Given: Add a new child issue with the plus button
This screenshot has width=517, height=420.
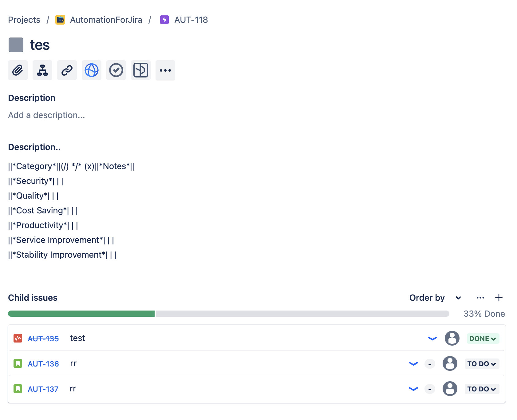Looking at the screenshot, I should pyautogui.click(x=499, y=298).
